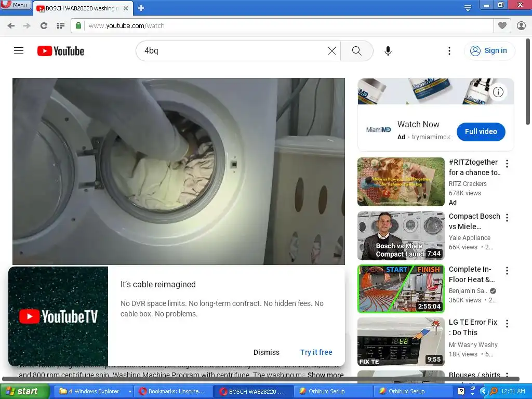Open Complete In-Floor Heat video title
Viewport: 532px width, 399px height.
point(472,274)
